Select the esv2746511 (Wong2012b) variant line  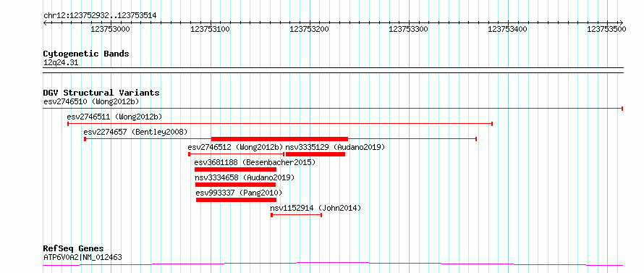tap(280, 123)
